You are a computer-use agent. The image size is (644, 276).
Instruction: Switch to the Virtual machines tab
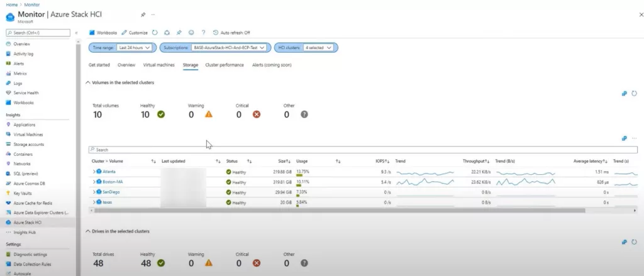click(159, 65)
